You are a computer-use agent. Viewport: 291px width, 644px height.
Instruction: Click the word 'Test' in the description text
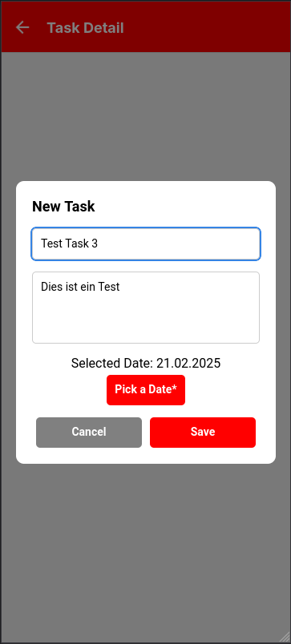pyautogui.click(x=109, y=287)
